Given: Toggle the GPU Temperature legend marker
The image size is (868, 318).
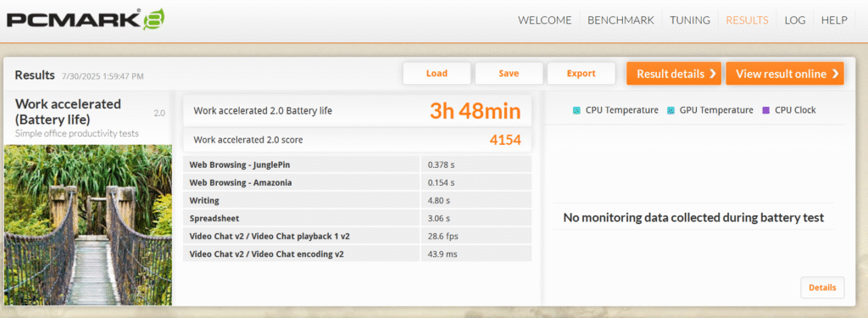Looking at the screenshot, I should click(x=671, y=110).
